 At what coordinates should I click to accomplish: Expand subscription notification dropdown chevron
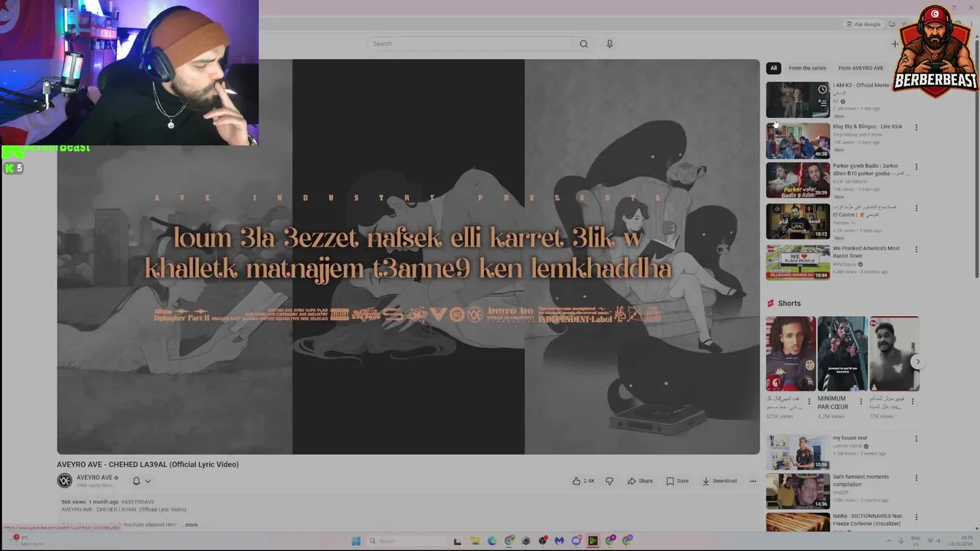click(148, 481)
